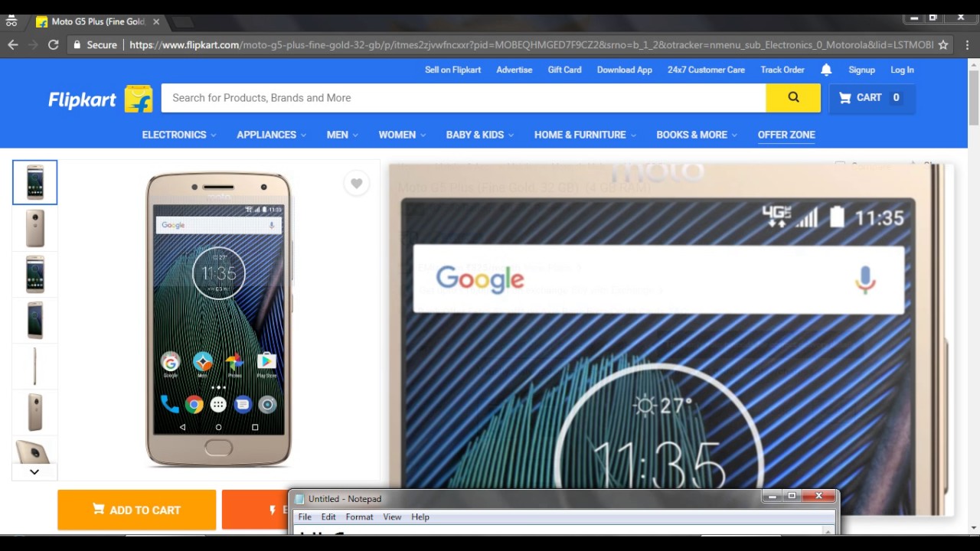Select third phone thumbnail

click(x=34, y=274)
